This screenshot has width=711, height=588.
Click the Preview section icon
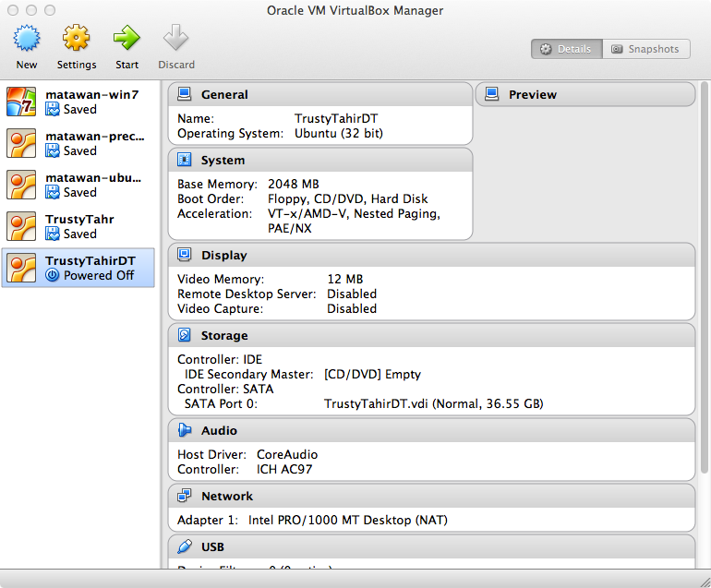pos(491,94)
